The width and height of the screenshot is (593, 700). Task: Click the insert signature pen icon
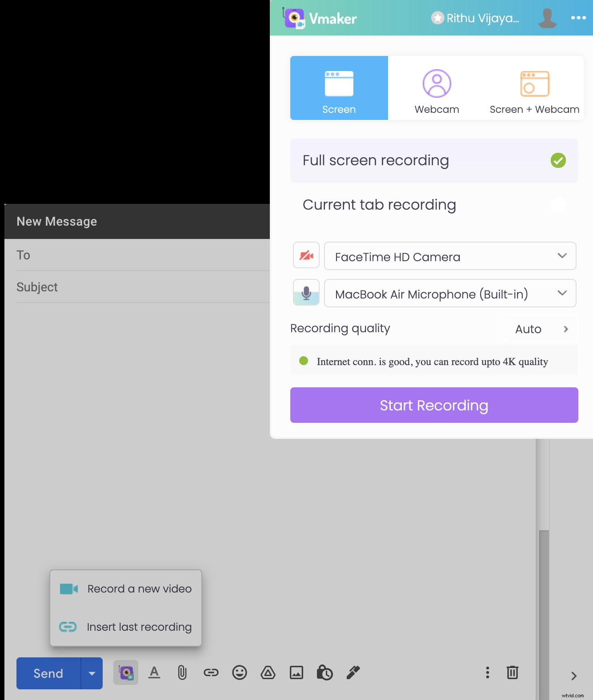click(x=353, y=672)
